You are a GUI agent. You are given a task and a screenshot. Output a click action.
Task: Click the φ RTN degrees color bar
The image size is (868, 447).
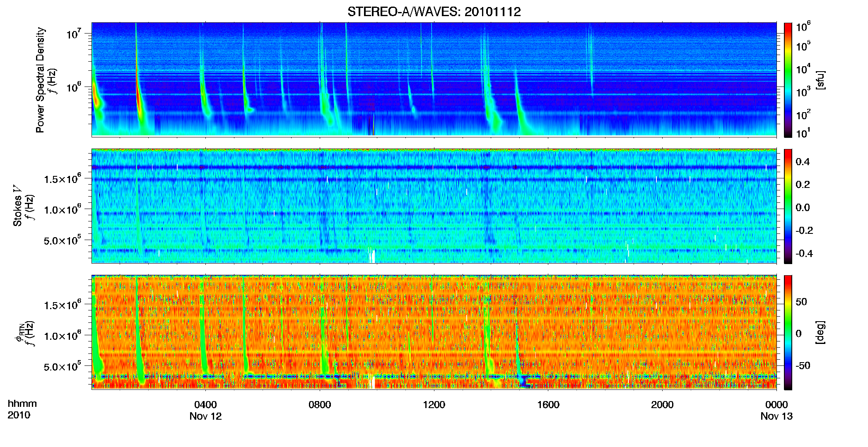pyautogui.click(x=788, y=332)
